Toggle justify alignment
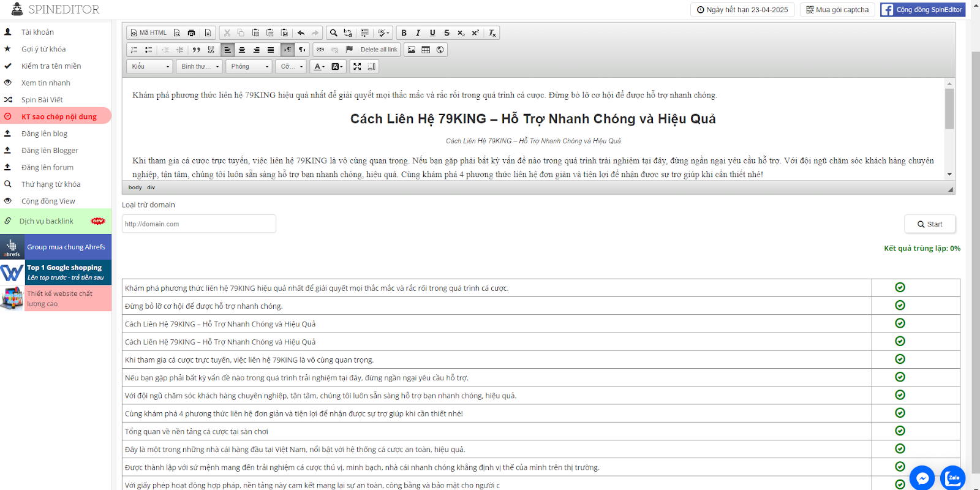This screenshot has height=490, width=980. pos(270,50)
